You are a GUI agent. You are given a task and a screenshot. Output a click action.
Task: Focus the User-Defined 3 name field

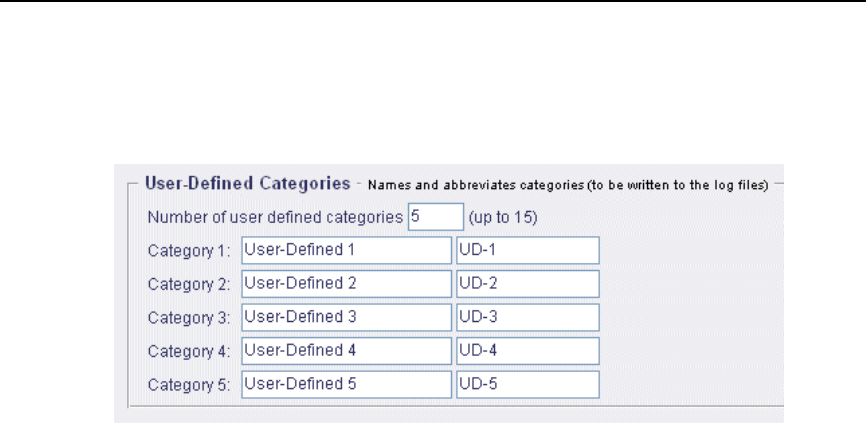pos(346,318)
